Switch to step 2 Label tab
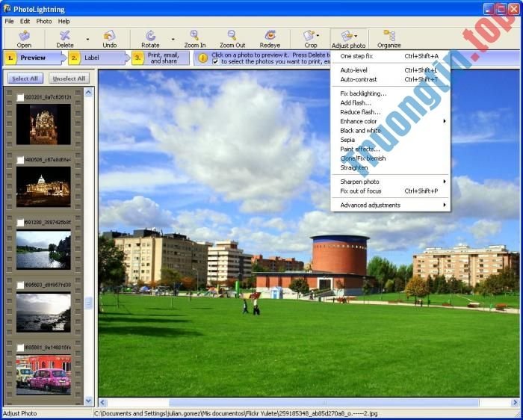 [x=98, y=58]
